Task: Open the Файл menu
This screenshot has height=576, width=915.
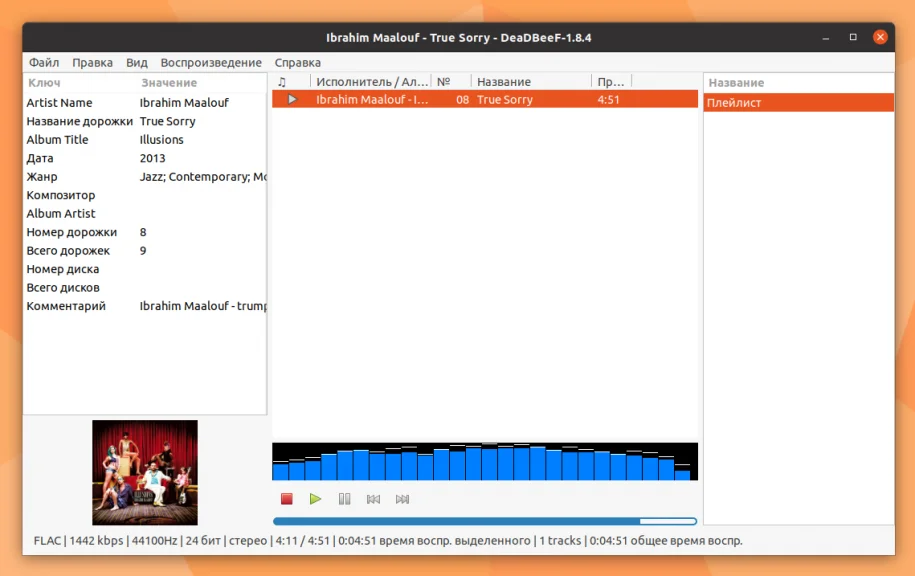Action: point(44,62)
